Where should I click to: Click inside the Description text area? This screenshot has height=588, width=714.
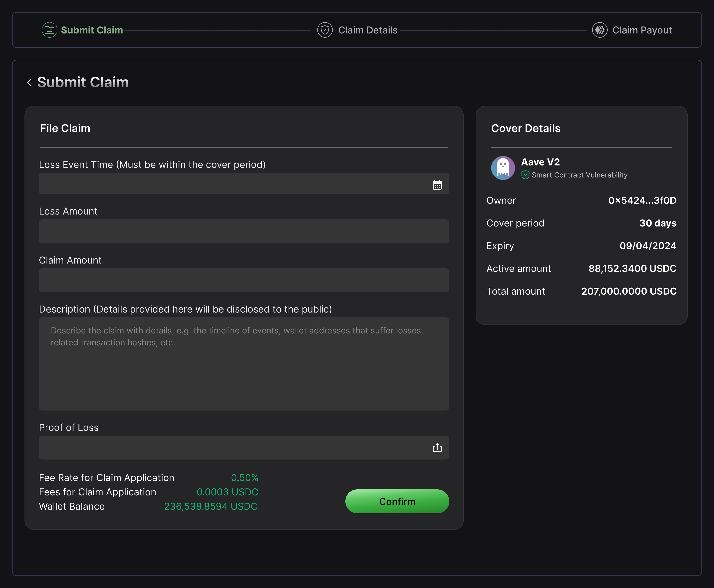point(244,373)
